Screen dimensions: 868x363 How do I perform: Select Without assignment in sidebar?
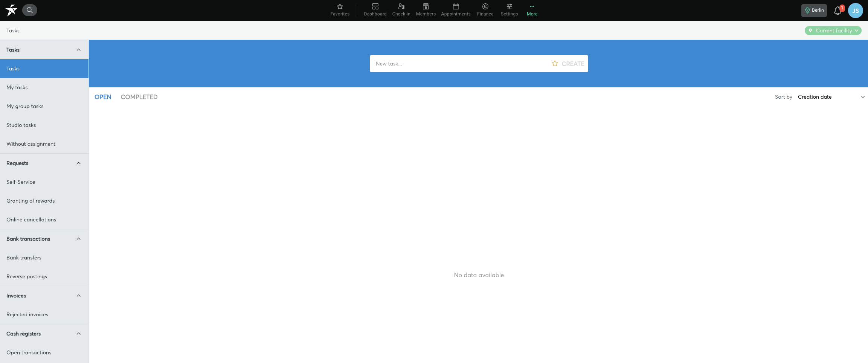pyautogui.click(x=44, y=144)
